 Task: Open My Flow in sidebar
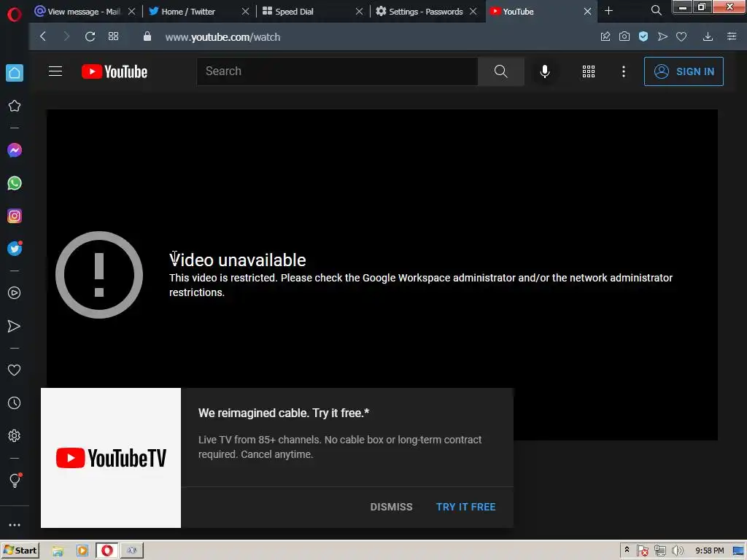(15, 326)
